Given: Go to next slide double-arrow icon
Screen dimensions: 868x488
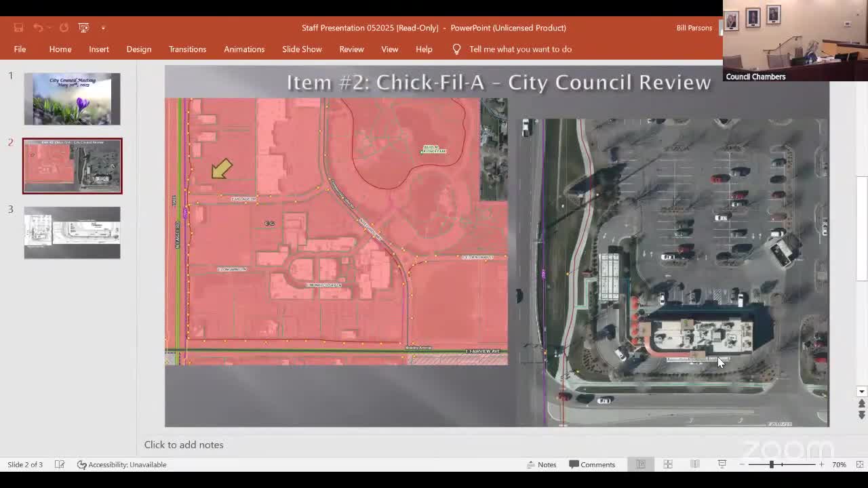Looking at the screenshot, I should tap(862, 415).
